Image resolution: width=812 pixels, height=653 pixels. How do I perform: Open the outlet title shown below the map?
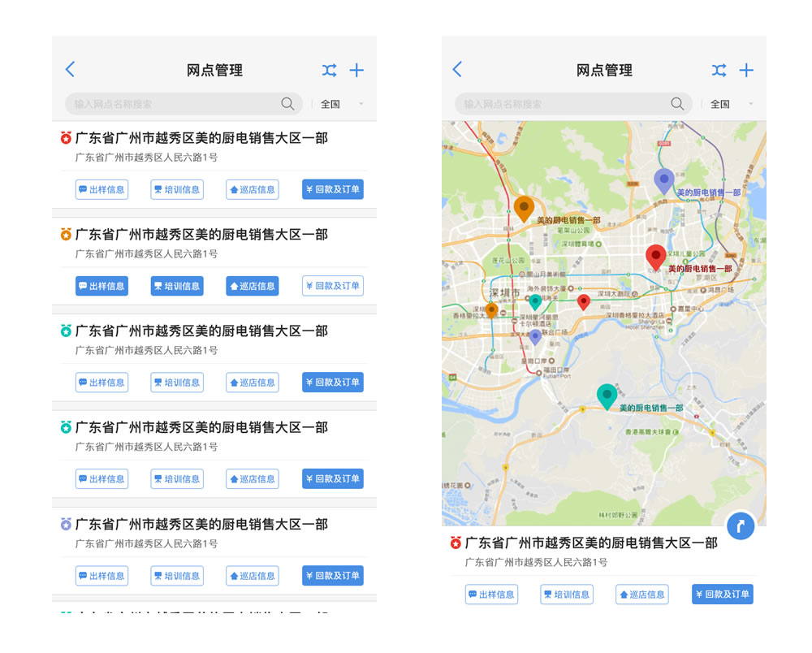591,543
